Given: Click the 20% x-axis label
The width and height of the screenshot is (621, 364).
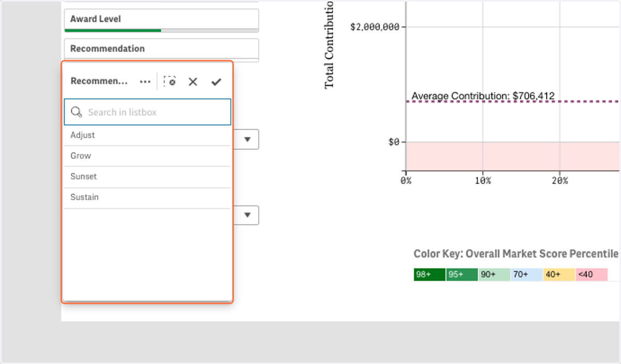Looking at the screenshot, I should click(560, 180).
